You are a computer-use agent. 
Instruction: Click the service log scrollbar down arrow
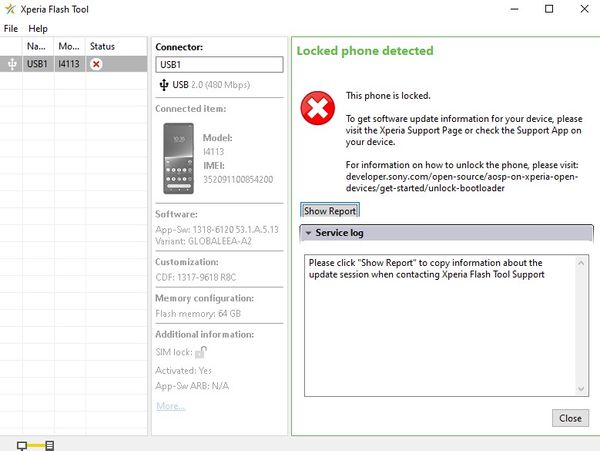581,389
